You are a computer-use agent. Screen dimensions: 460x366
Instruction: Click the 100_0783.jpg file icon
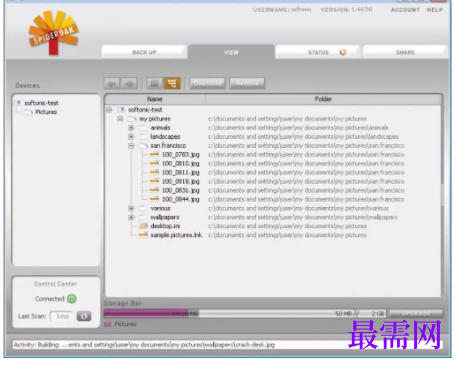[x=154, y=154]
